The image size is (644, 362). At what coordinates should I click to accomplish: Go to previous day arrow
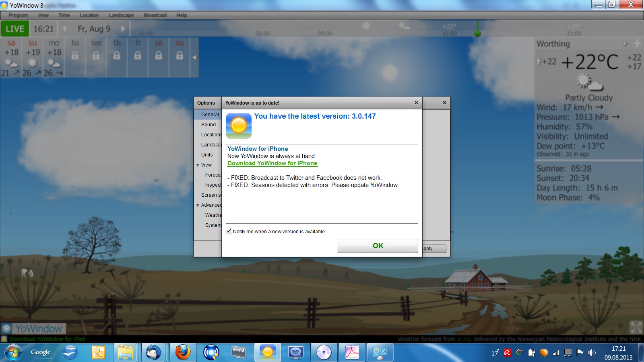[64, 29]
